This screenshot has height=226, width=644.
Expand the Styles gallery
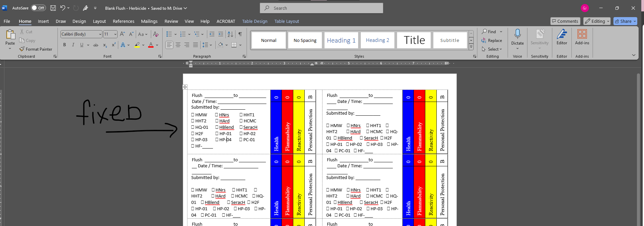point(471,47)
